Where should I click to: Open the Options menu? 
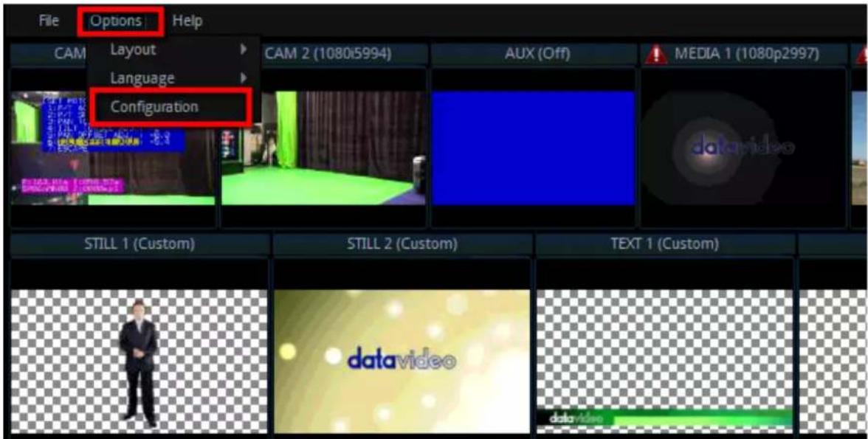pos(117,21)
